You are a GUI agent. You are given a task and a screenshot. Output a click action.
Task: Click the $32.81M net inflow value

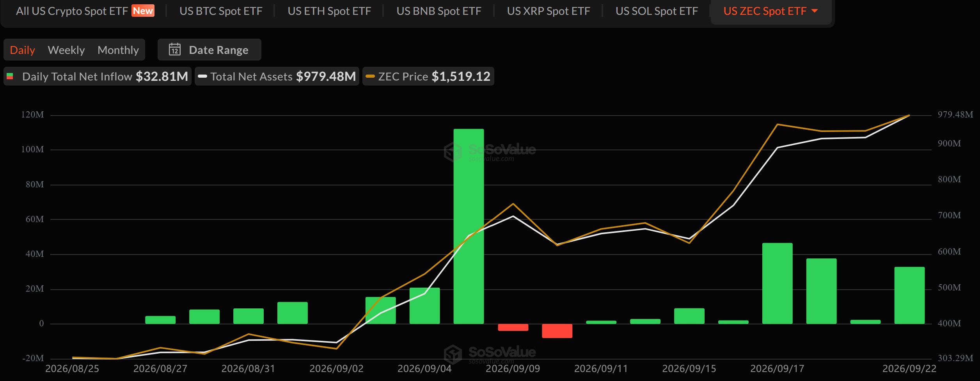pyautogui.click(x=162, y=76)
